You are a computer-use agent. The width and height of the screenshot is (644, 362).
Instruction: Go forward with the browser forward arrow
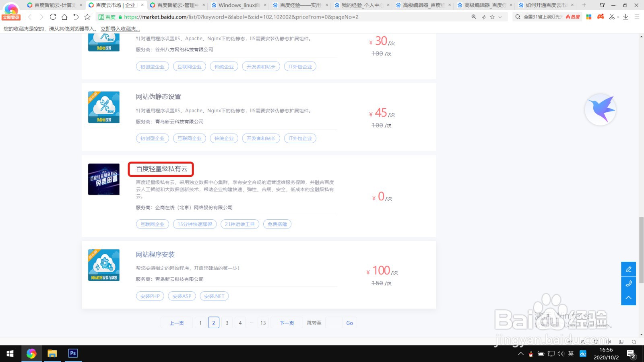(41, 17)
